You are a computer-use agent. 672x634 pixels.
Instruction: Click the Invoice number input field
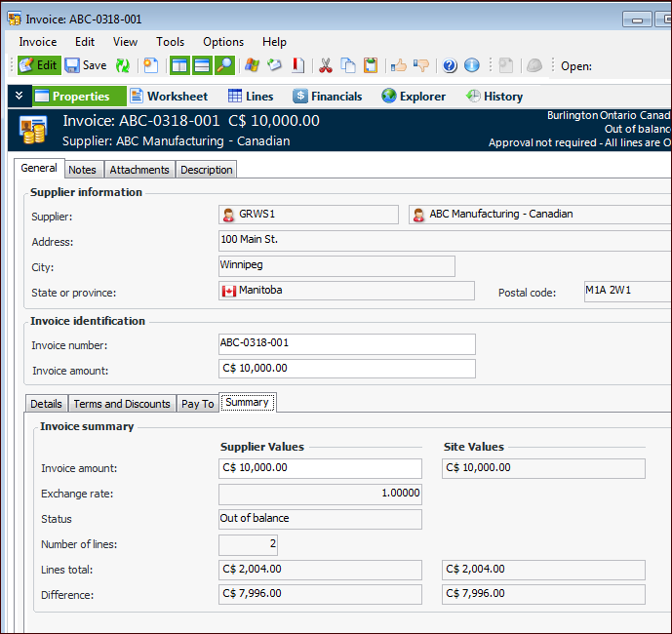click(x=347, y=343)
